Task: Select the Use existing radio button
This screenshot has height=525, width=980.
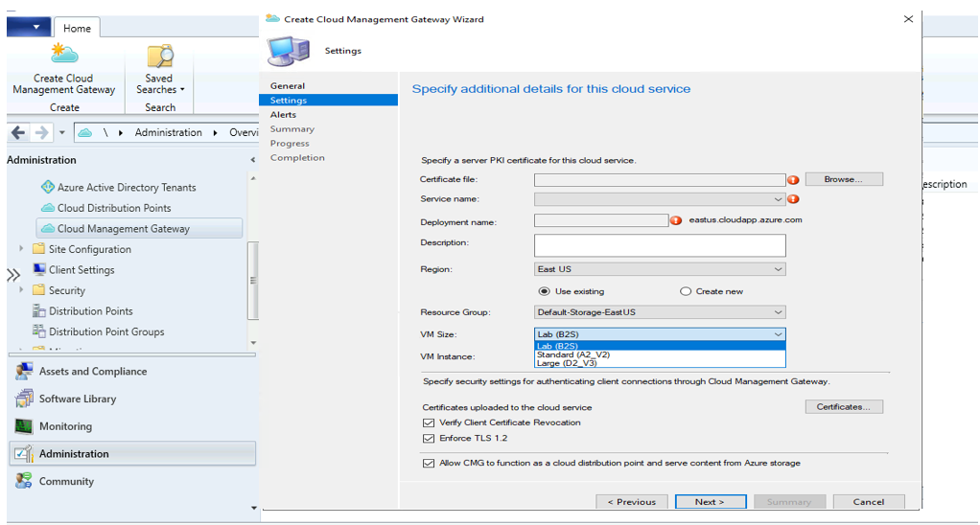Action: click(545, 291)
